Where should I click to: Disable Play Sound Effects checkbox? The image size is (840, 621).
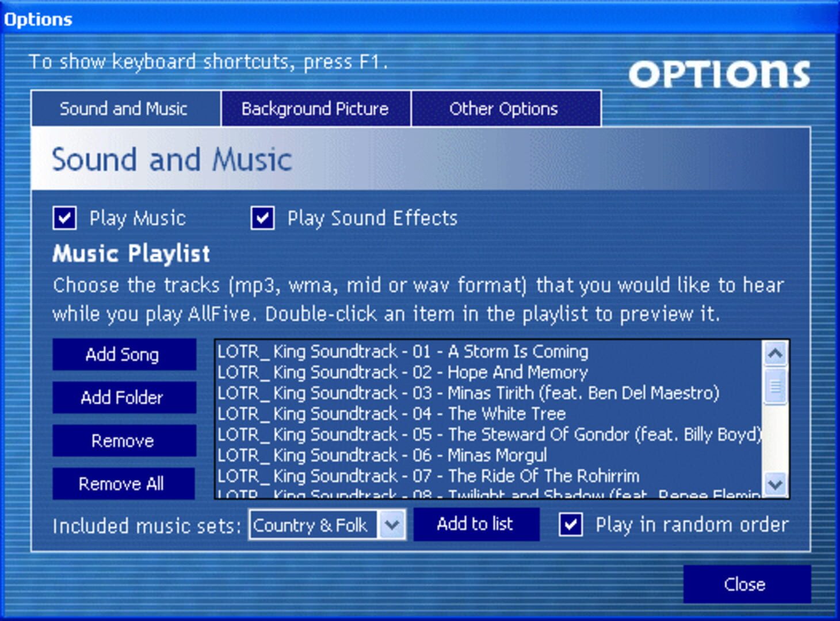coord(262,218)
